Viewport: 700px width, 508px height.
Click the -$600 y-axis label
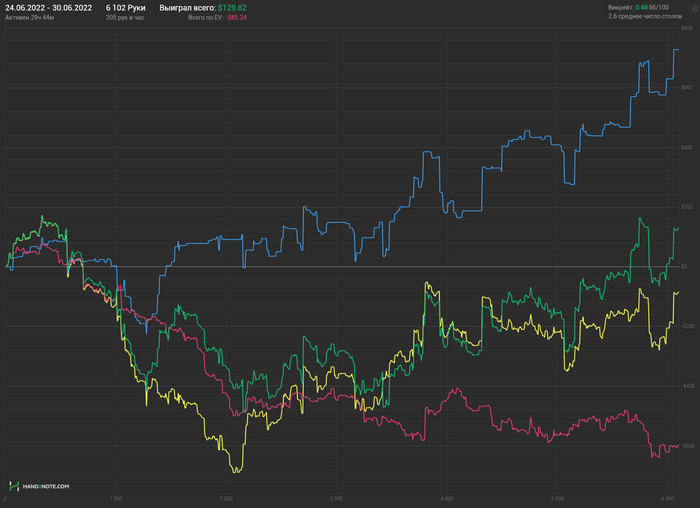click(x=688, y=446)
